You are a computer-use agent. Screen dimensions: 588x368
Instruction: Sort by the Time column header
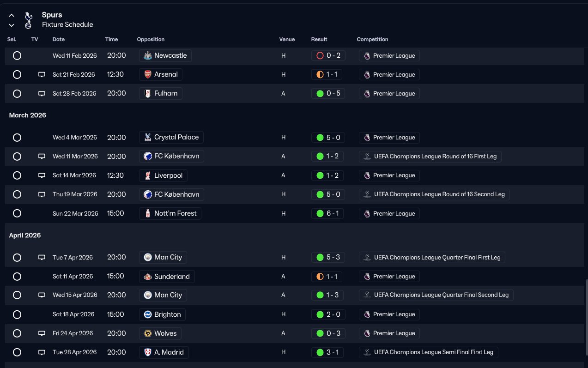click(111, 40)
